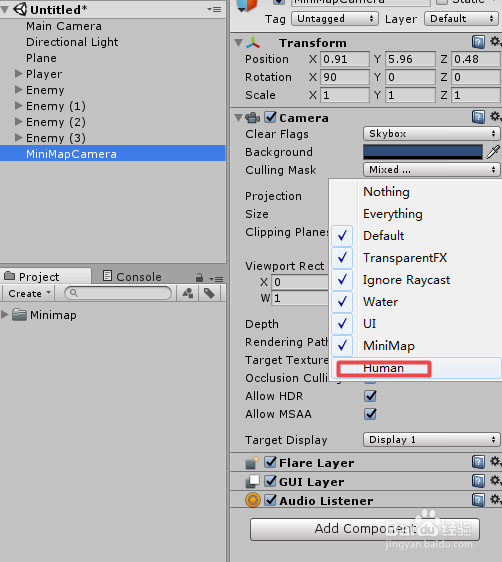Expand the Player object in Hierarchy

coord(19,74)
